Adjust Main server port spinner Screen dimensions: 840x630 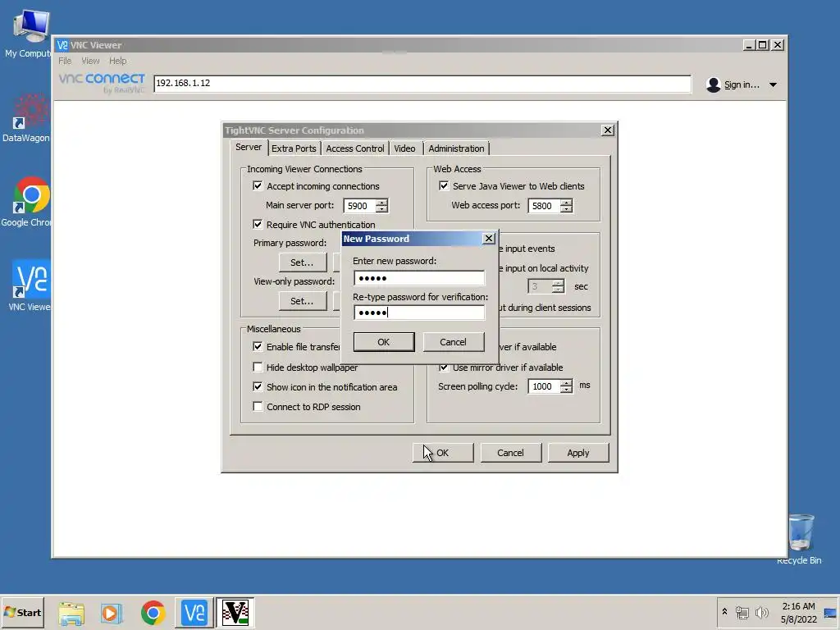point(381,206)
